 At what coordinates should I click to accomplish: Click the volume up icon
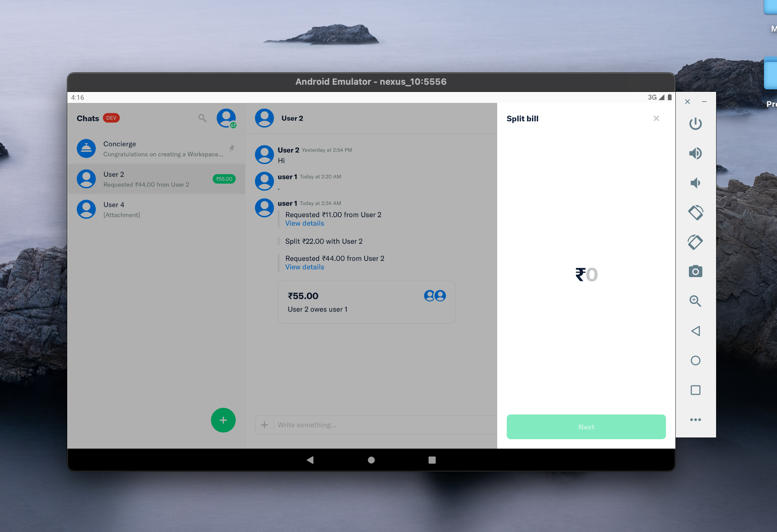(x=695, y=153)
